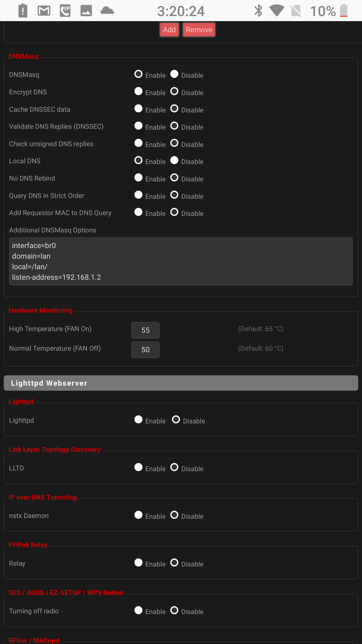Image resolution: width=362 pixels, height=644 pixels.
Task: Edit the Normal Temperature FAN Off field
Action: (x=145, y=350)
